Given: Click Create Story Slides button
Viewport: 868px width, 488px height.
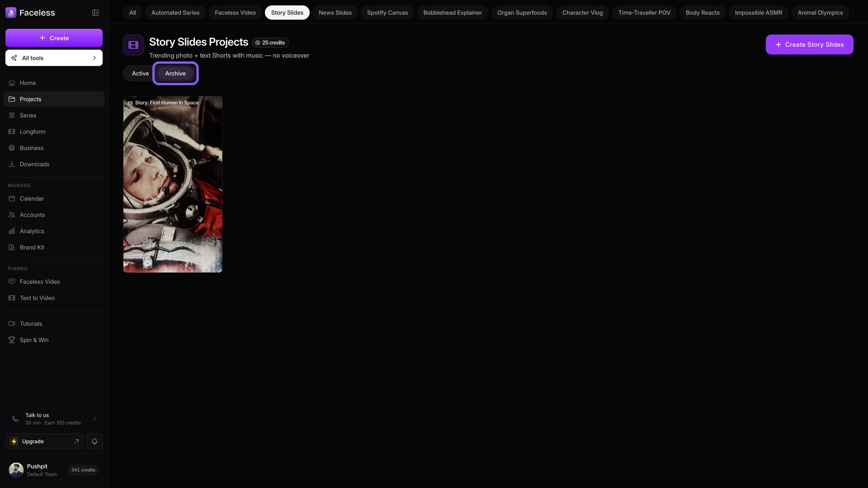Looking at the screenshot, I should (x=809, y=44).
